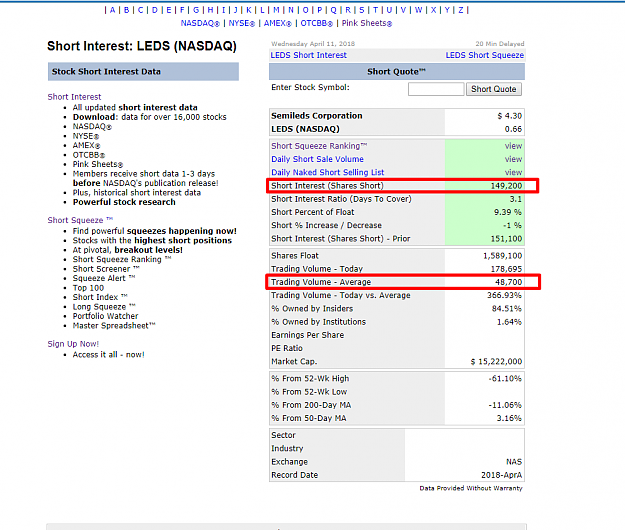Viewport: 625px width, 530px height.
Task: Click view next to Daily Naked Short Selling List
Action: coord(513,172)
